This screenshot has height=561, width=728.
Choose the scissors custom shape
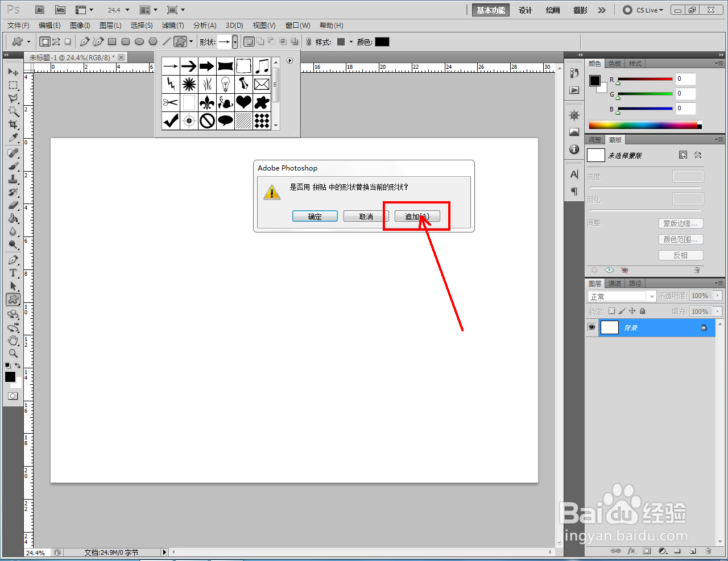(x=171, y=102)
